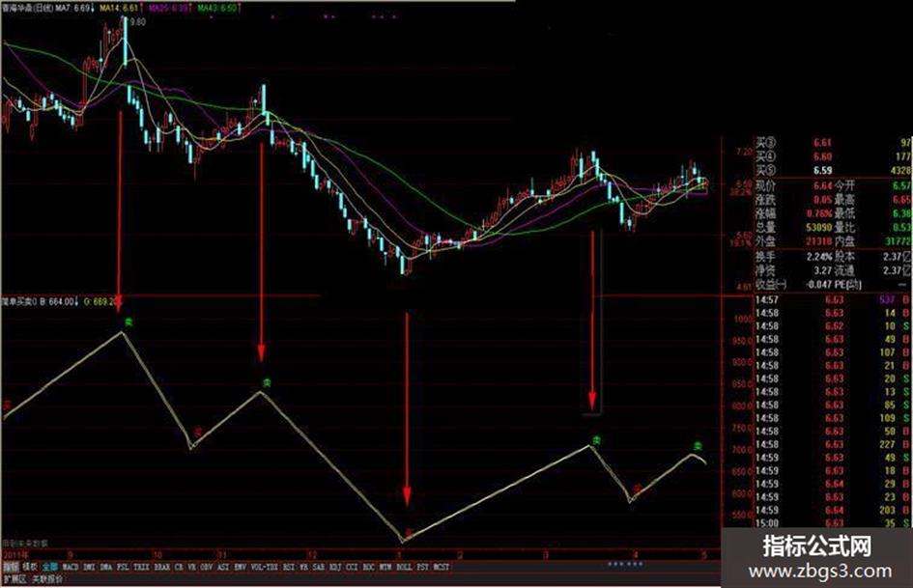The width and height of the screenshot is (913, 588).
Task: Click the 总量 53090 value
Action: 819,227
